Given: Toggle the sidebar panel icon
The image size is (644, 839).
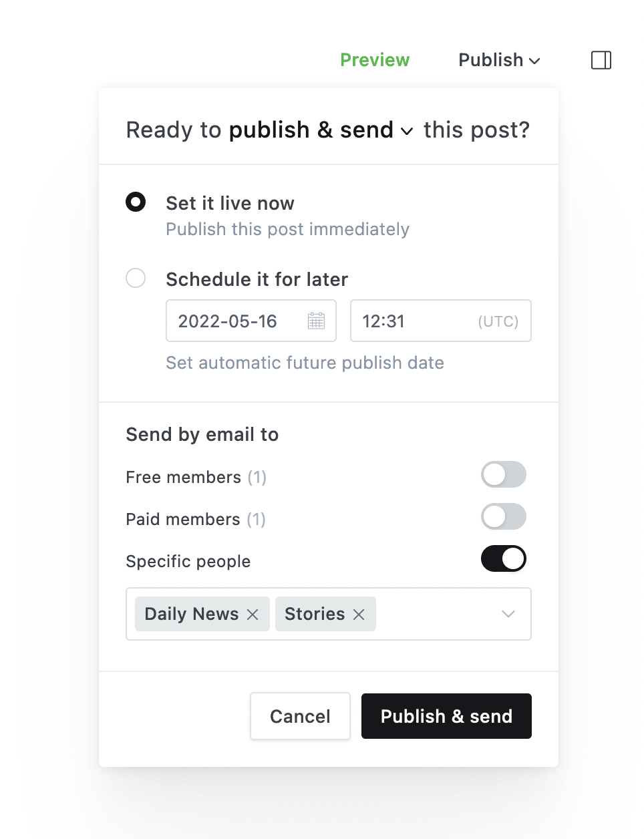Looking at the screenshot, I should tap(601, 60).
